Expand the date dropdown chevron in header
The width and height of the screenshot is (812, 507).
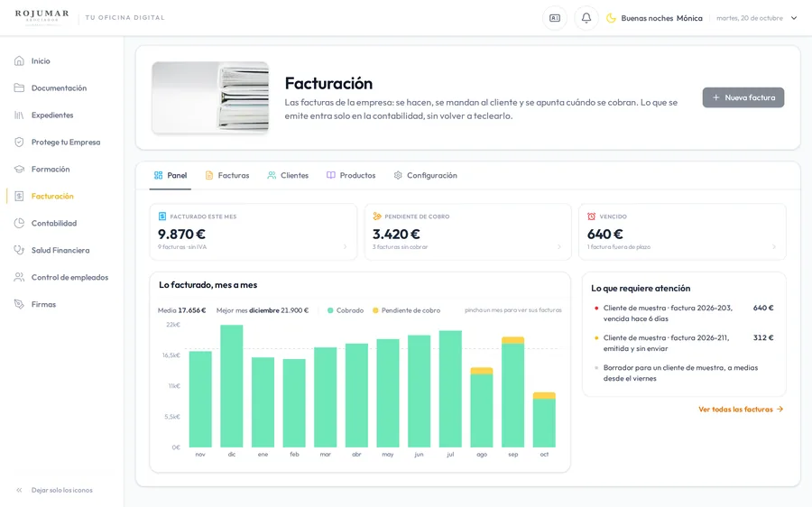(x=794, y=18)
